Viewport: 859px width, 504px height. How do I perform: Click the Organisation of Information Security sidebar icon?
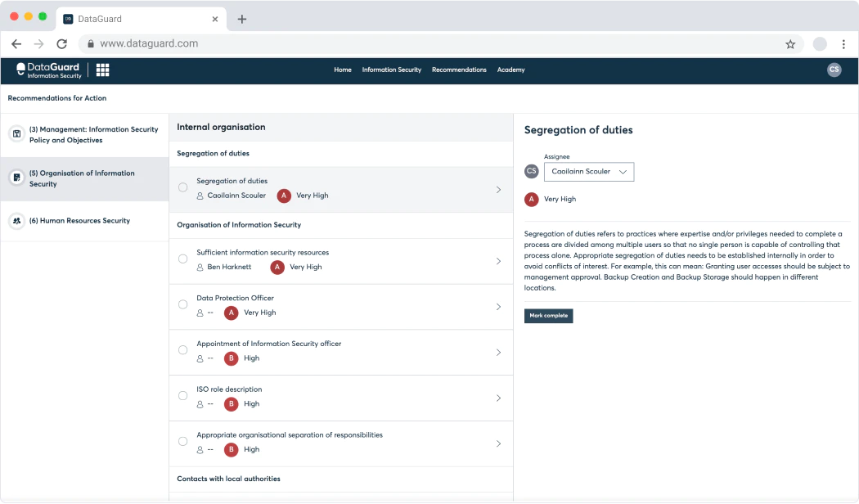point(17,178)
